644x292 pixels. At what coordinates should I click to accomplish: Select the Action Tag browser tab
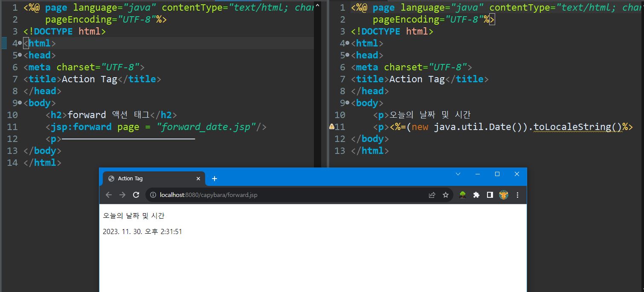point(154,179)
